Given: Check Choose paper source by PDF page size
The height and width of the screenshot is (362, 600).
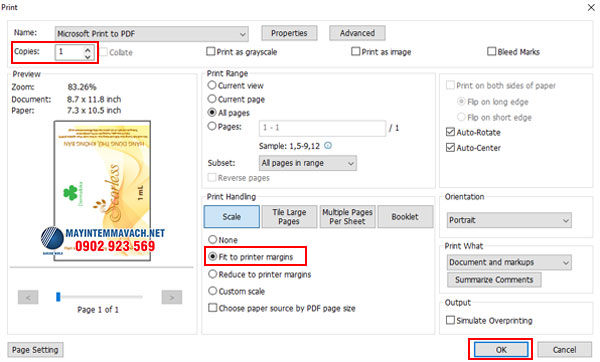Looking at the screenshot, I should 212,308.
